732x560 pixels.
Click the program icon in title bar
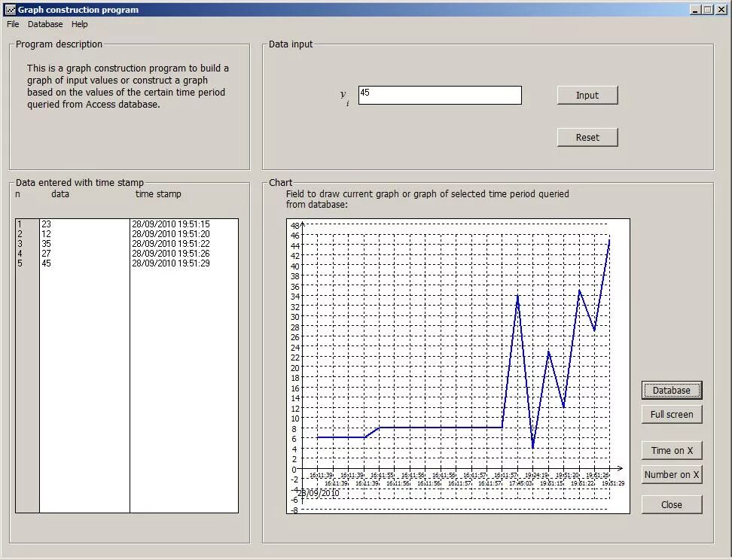coord(11,10)
